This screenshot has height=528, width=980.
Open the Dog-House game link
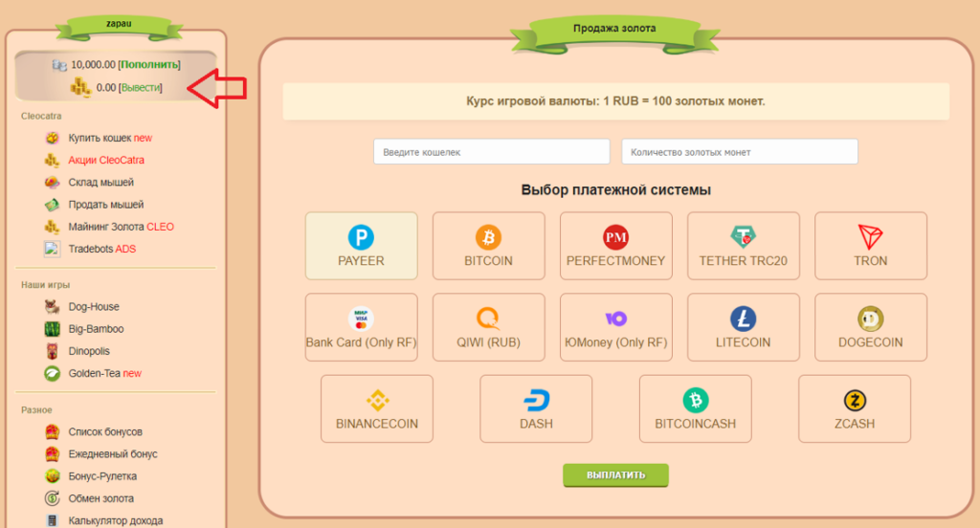[94, 307]
